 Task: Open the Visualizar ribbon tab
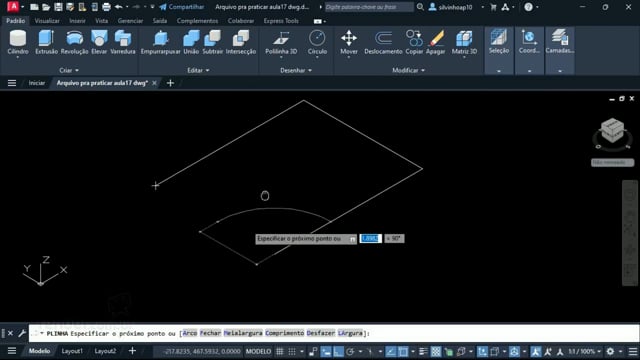47,20
